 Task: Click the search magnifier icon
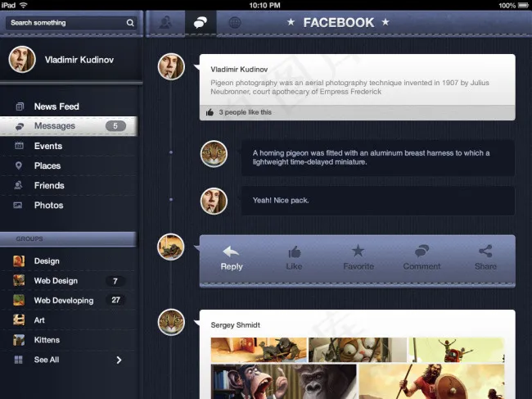130,23
